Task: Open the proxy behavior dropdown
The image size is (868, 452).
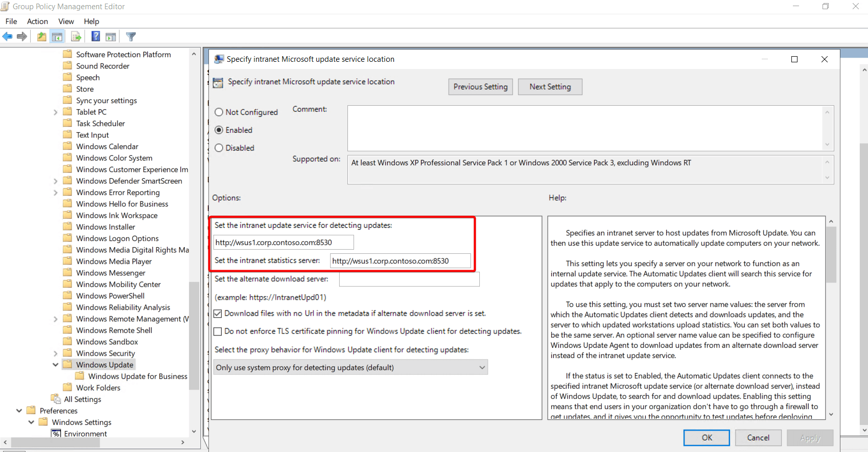Action: coord(350,368)
